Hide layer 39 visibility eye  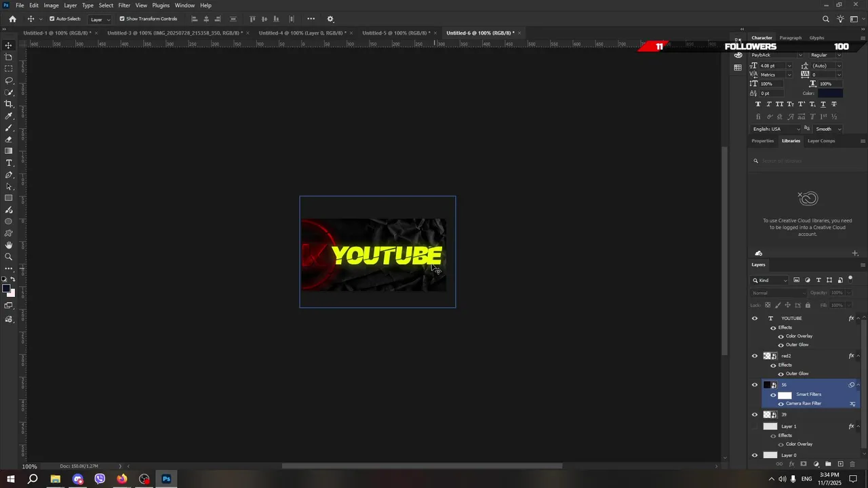click(755, 415)
